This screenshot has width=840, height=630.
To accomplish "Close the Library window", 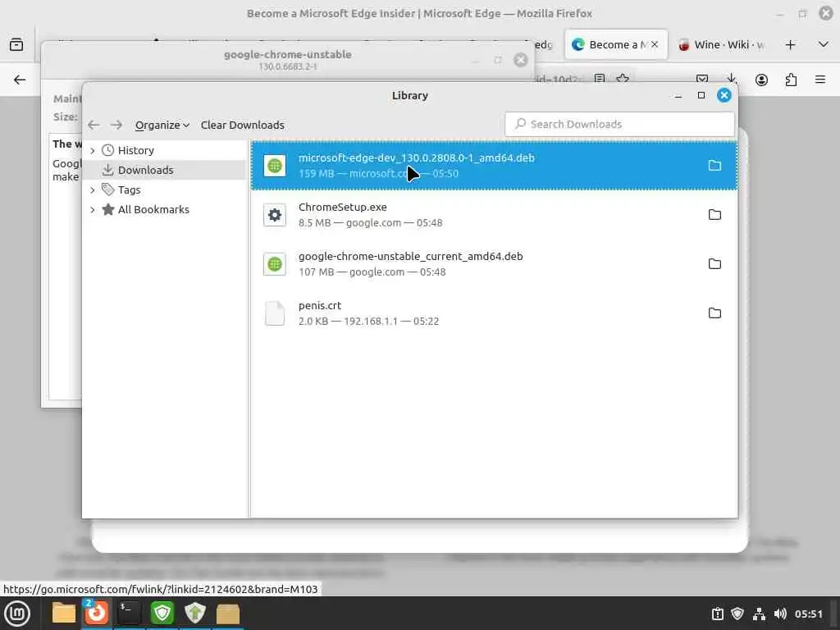I will coord(724,95).
